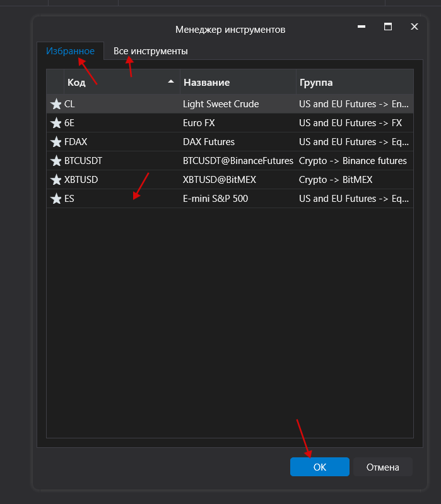Maximize the Менеджер инструментов window
This screenshot has width=441, height=504.
point(388,26)
